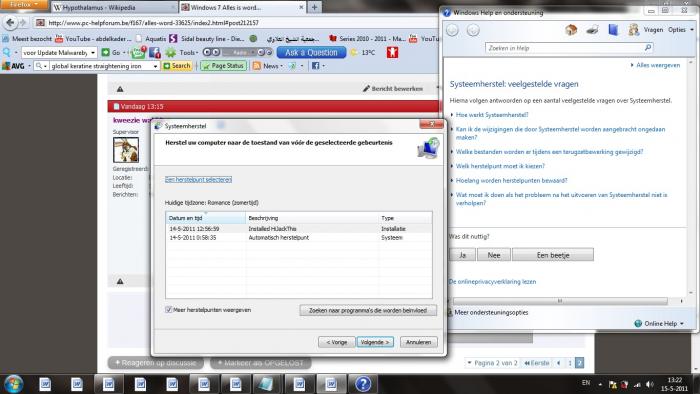Image resolution: width=700 pixels, height=394 pixels.
Task: Click the EN language indicator in taskbar
Action: 586,382
